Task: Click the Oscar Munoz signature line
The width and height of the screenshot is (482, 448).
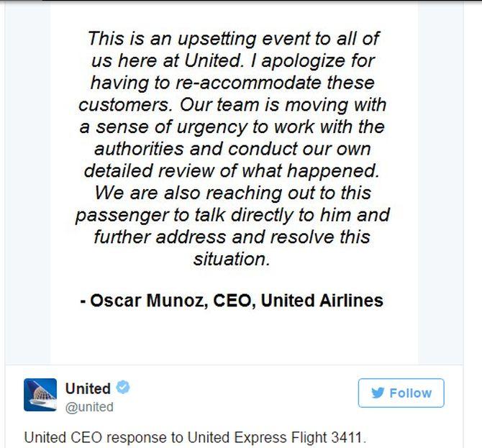Action: (x=232, y=300)
